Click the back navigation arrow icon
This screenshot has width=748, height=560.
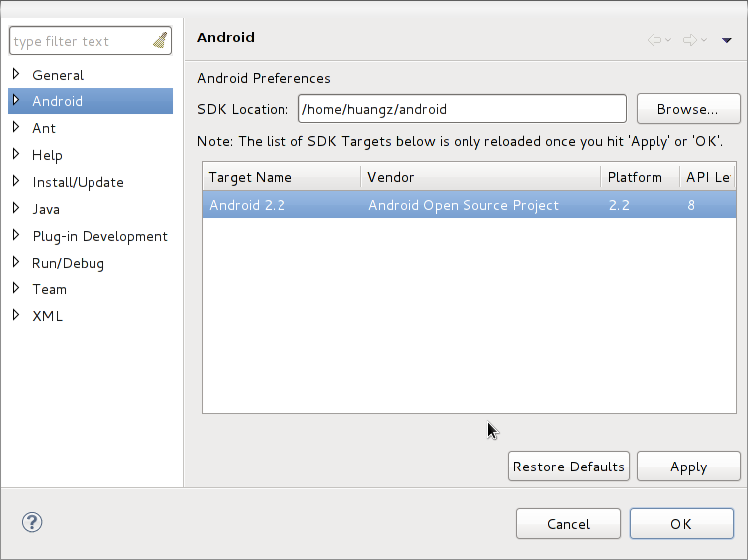pyautogui.click(x=654, y=40)
